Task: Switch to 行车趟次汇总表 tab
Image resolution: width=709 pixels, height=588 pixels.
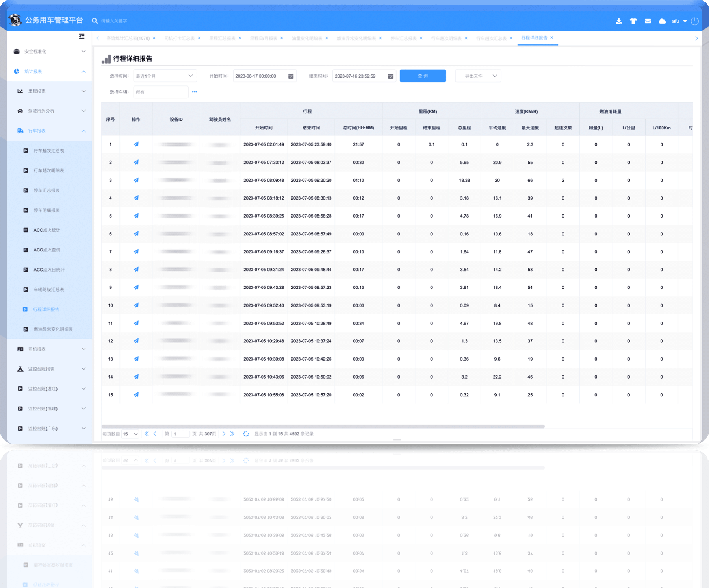Action: (492, 38)
